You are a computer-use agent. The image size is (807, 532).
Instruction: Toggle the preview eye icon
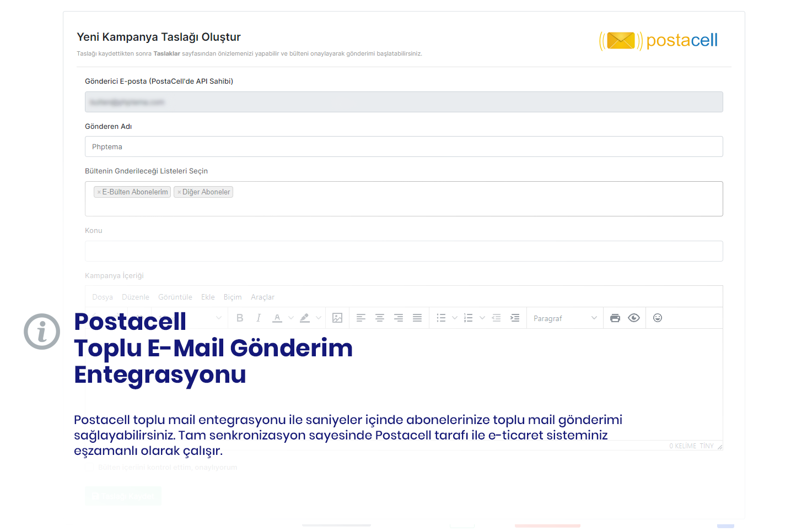634,318
